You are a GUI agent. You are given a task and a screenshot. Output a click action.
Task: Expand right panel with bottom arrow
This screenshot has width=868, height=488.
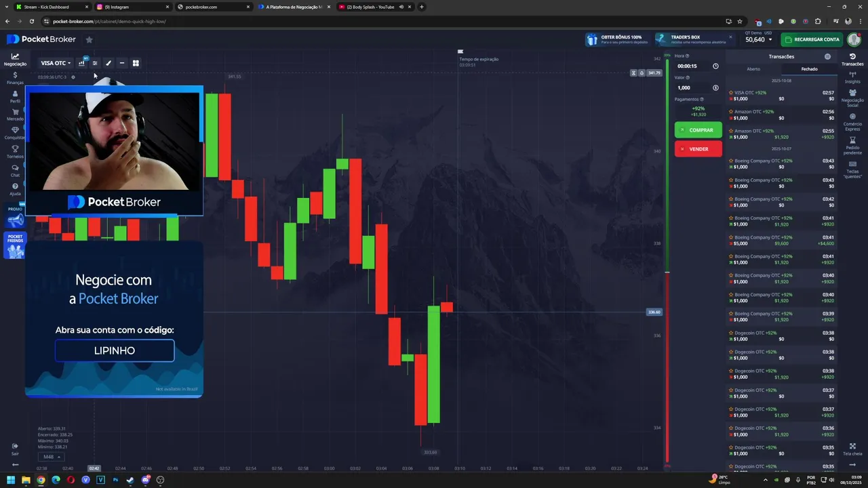point(852,465)
